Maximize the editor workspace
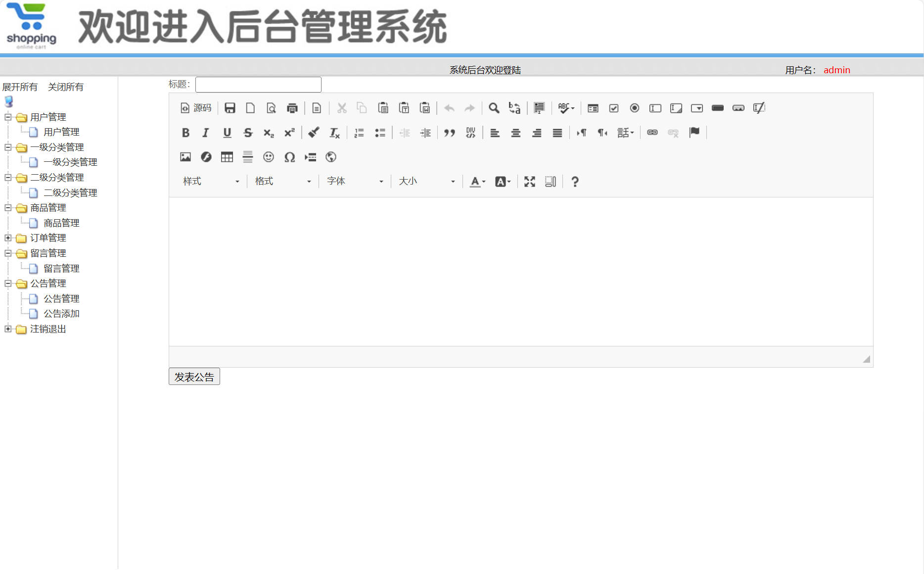 529,182
